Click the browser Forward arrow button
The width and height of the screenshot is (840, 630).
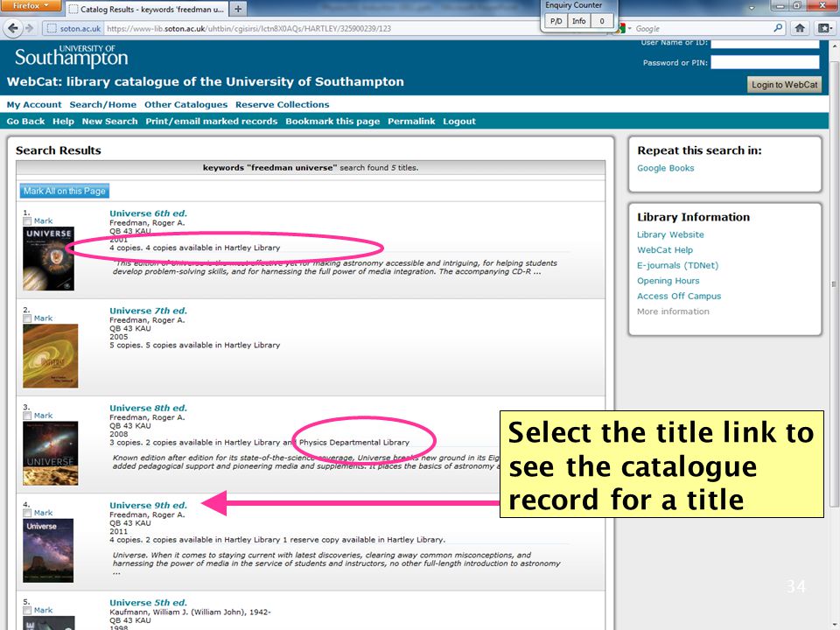point(30,28)
